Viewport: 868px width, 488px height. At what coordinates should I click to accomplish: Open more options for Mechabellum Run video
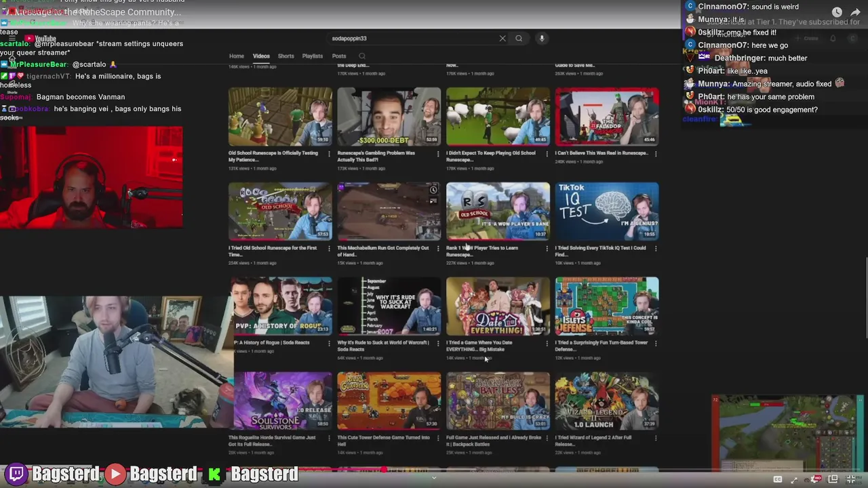438,249
